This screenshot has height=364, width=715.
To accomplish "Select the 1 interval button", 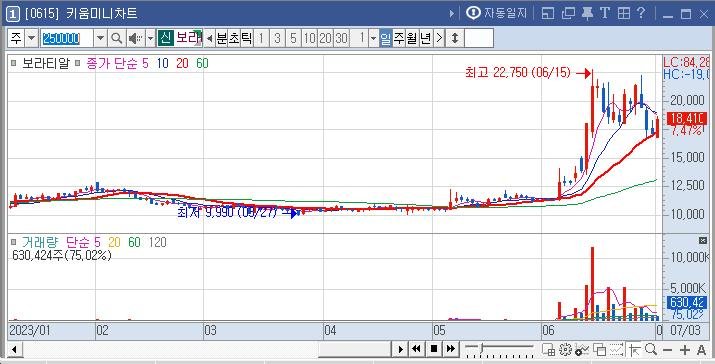I will (x=261, y=38).
